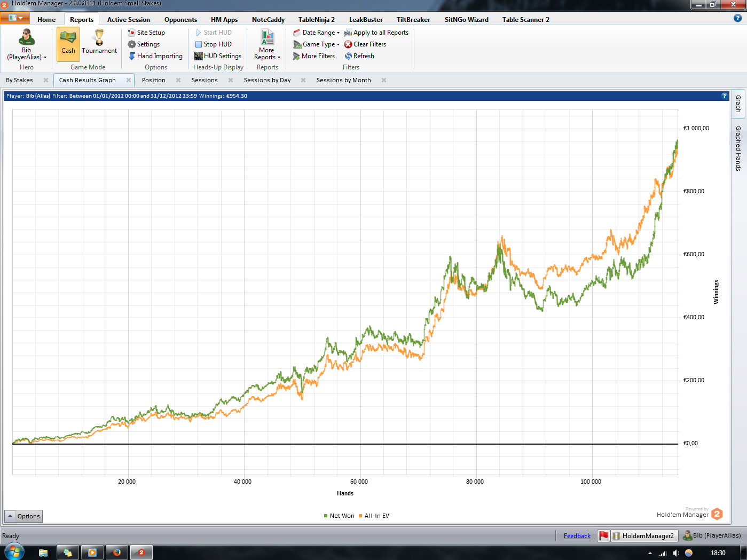The height and width of the screenshot is (560, 747).
Task: Open the Settings gear option
Action: 144,44
